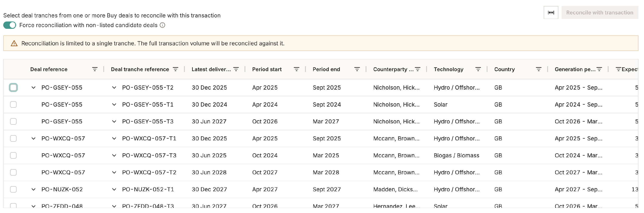Collapse the PO-WXCQ-057 deal group
Viewport: 644px width, 213px height.
coord(33,138)
